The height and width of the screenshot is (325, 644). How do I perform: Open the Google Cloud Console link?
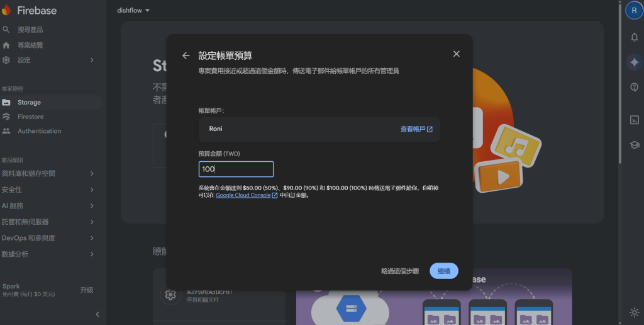(247, 195)
